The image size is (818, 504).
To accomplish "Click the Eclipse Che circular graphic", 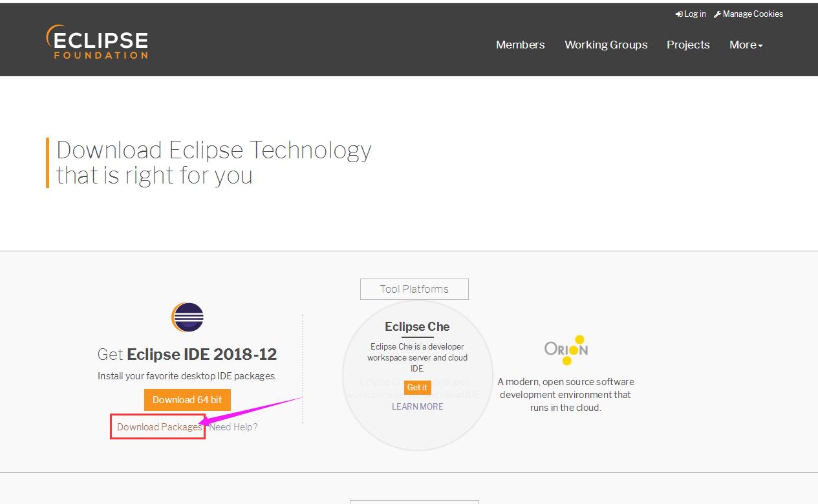I will [x=417, y=373].
